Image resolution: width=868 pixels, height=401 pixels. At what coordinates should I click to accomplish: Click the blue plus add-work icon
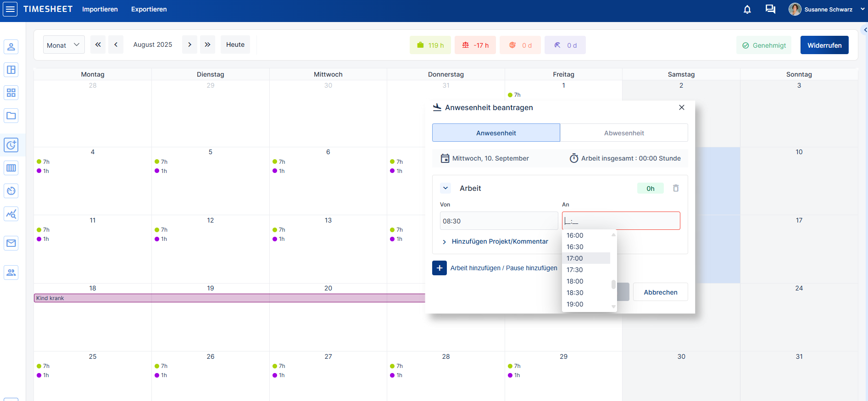tap(439, 268)
